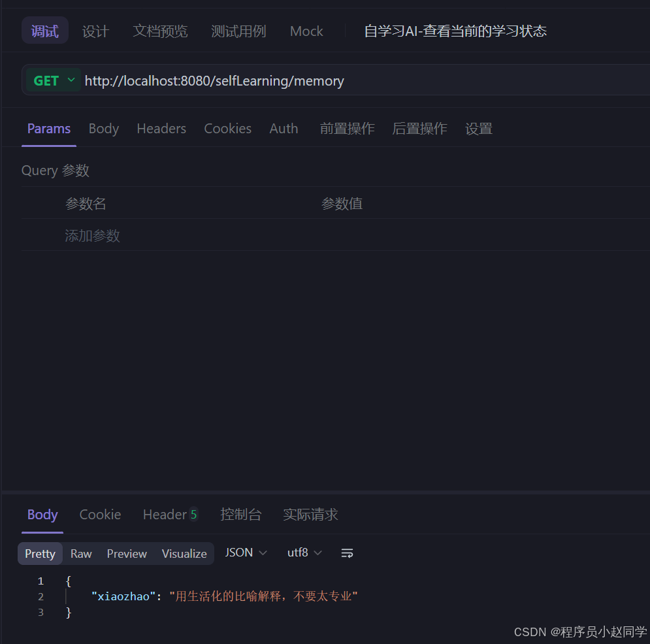Screen dimensions: 650x644
Task: Select the Preview view button
Action: coord(127,553)
